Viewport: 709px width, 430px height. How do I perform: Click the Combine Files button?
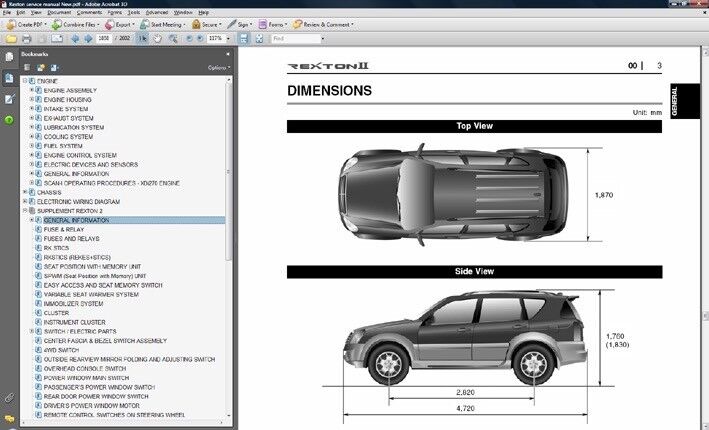tap(74, 23)
